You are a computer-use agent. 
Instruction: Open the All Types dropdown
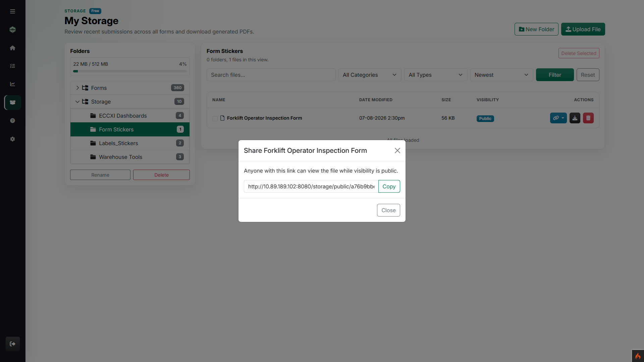point(435,75)
